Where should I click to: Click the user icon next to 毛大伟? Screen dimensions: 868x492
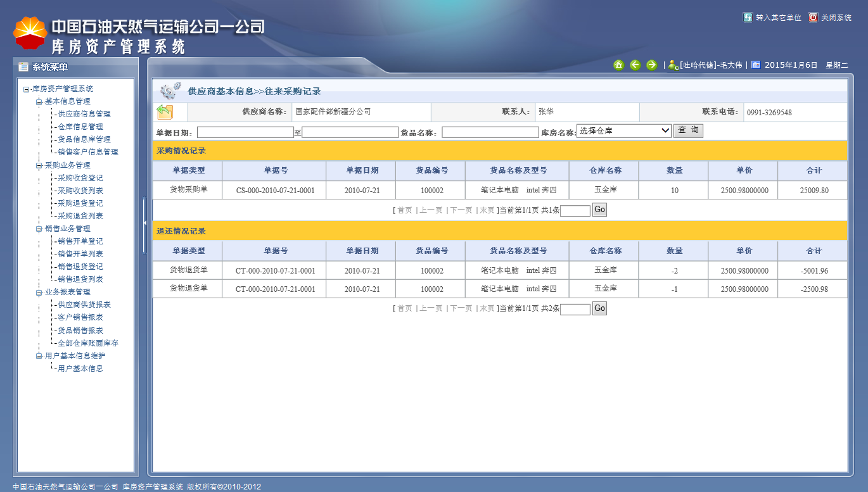click(673, 65)
